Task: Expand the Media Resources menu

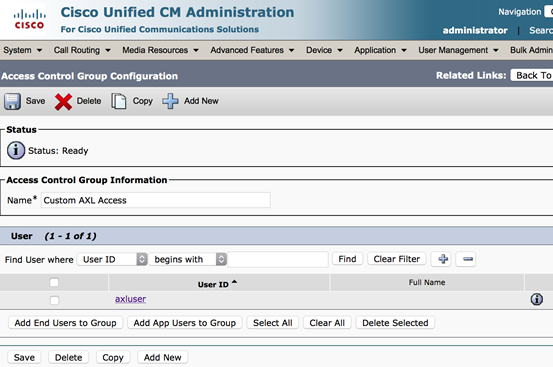Action: pyautogui.click(x=160, y=50)
